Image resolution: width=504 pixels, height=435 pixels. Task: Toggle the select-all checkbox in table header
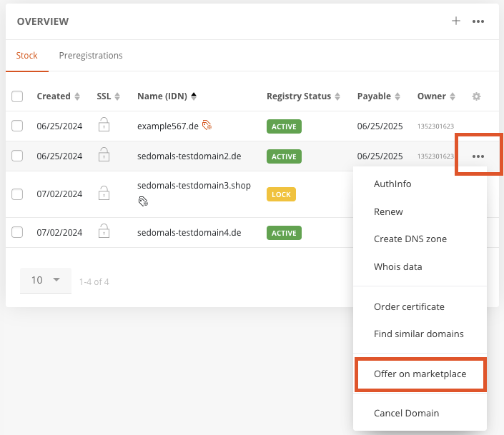pos(17,96)
